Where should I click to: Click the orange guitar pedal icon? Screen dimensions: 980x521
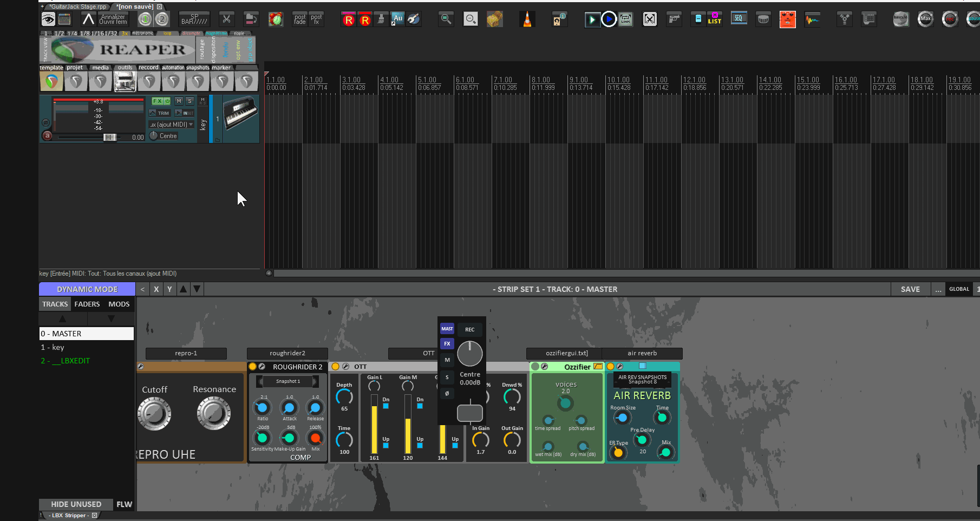point(787,19)
